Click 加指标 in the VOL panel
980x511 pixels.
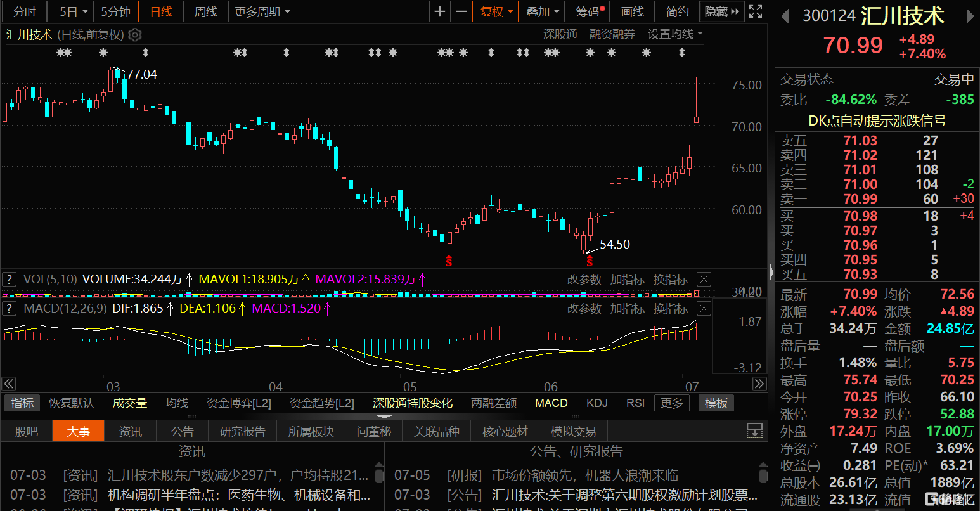[x=627, y=279]
